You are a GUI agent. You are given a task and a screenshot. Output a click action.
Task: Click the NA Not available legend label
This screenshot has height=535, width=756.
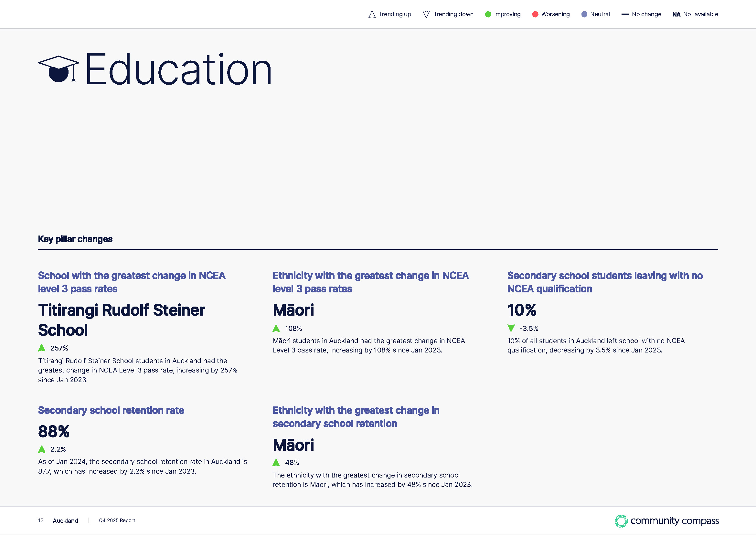click(695, 14)
